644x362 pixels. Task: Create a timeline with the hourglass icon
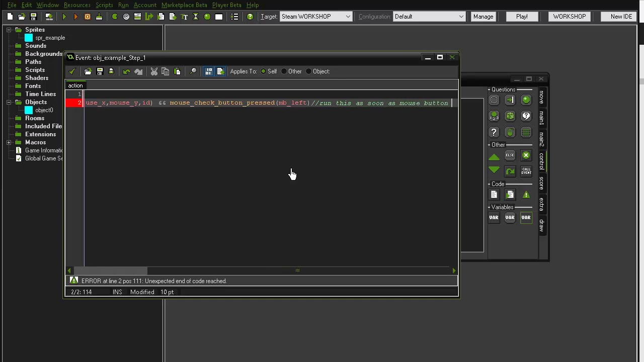point(196,17)
